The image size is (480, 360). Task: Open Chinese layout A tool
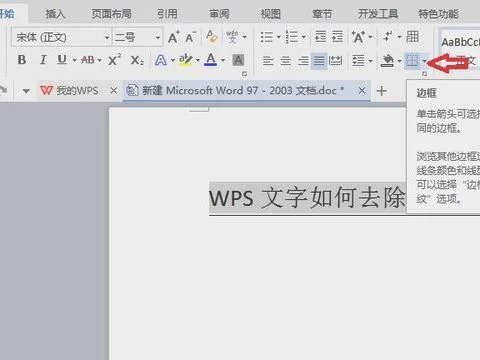[x=359, y=37]
